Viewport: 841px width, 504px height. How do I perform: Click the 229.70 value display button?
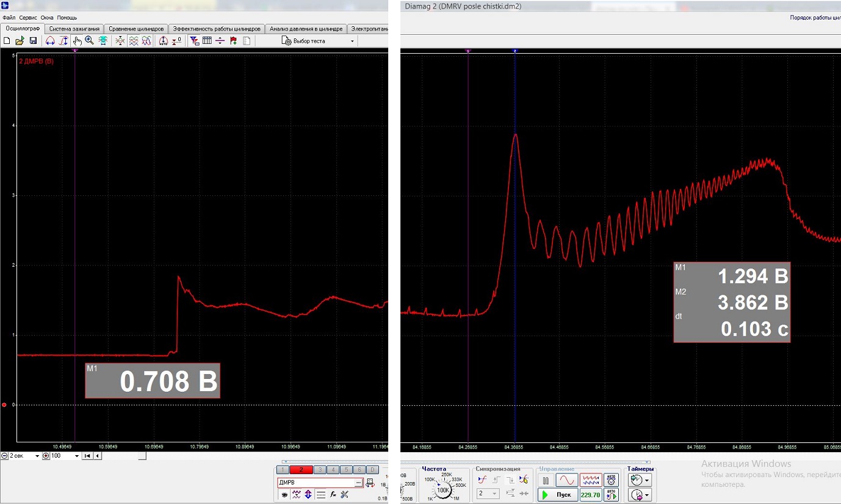tap(591, 495)
